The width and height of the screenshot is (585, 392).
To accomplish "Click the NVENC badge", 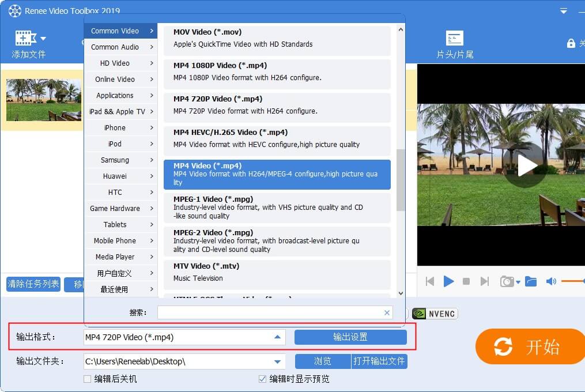I will point(435,314).
